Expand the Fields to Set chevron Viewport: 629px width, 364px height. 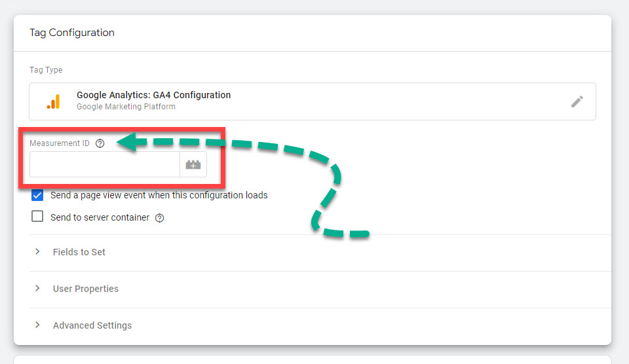pyautogui.click(x=37, y=252)
